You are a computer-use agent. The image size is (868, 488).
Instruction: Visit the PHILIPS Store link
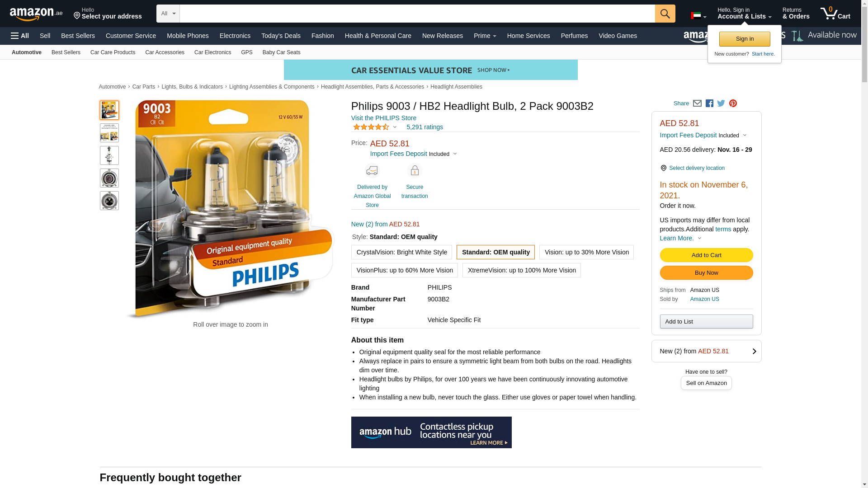(384, 118)
